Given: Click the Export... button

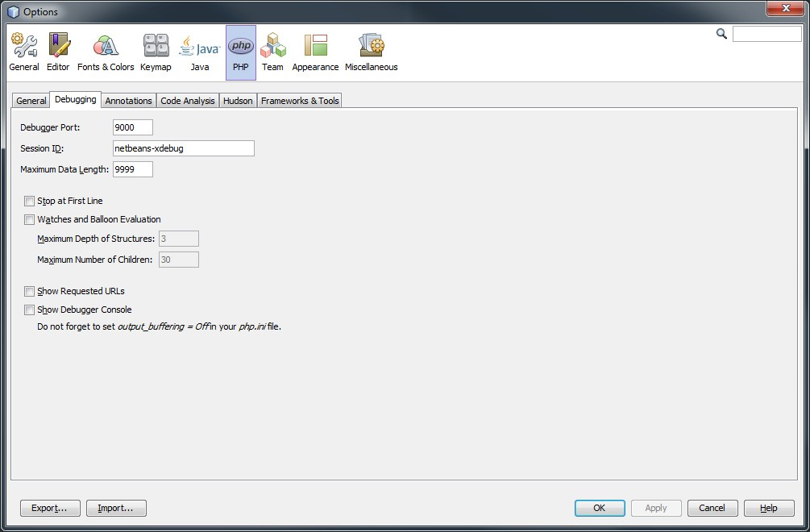Looking at the screenshot, I should tap(50, 508).
